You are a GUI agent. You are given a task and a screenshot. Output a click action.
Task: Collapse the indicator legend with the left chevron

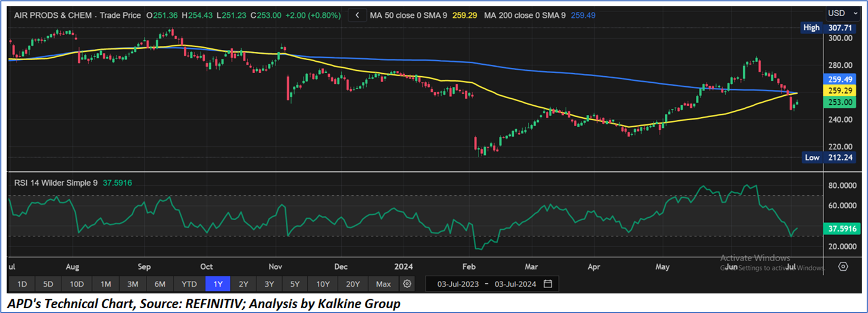coord(357,15)
